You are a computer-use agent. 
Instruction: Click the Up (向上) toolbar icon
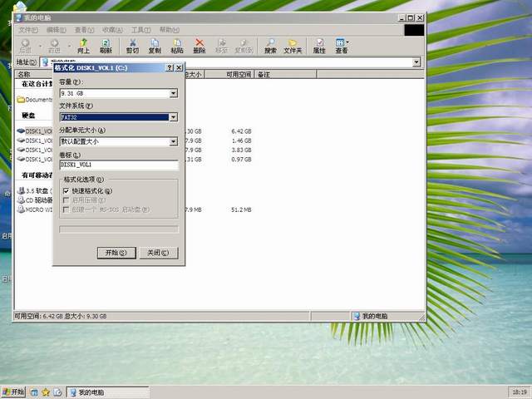click(83, 45)
